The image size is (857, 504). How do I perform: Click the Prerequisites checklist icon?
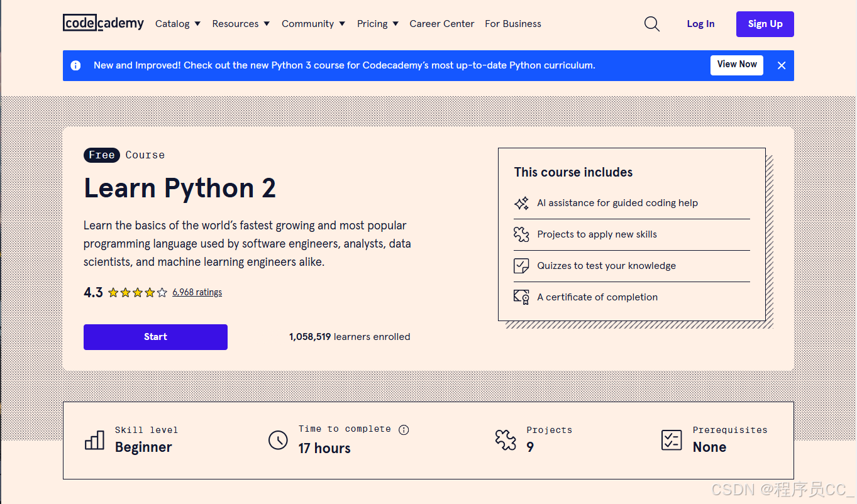pos(672,440)
